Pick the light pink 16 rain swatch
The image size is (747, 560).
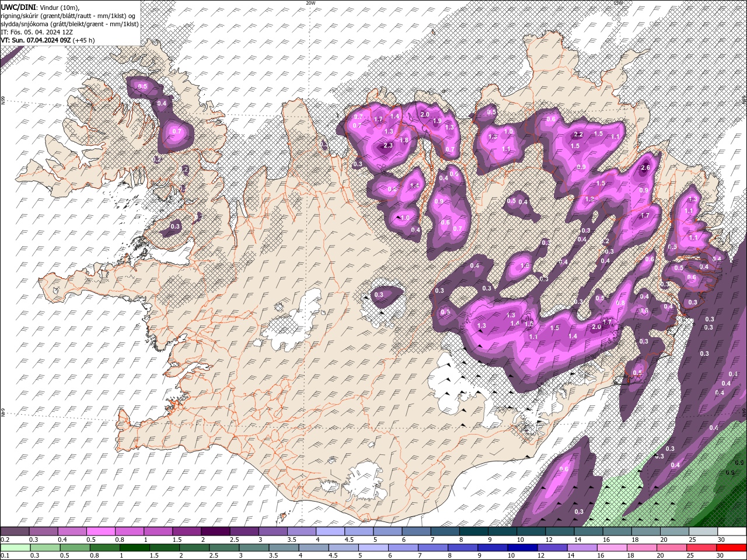tap(612, 547)
